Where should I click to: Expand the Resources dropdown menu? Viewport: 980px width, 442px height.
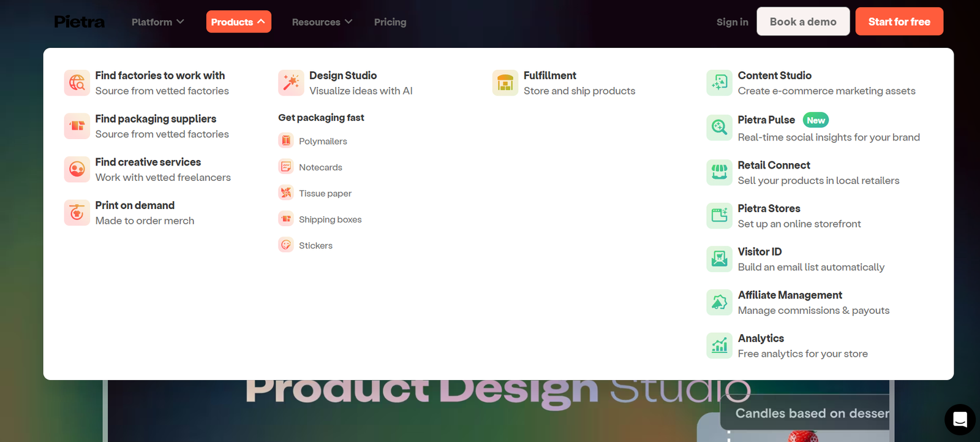(322, 22)
